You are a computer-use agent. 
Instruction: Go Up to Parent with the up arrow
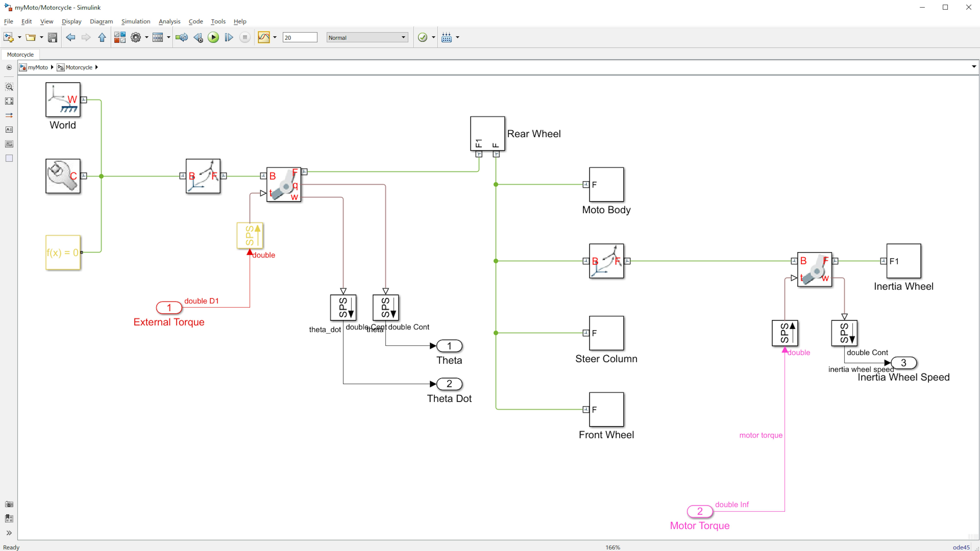click(102, 37)
